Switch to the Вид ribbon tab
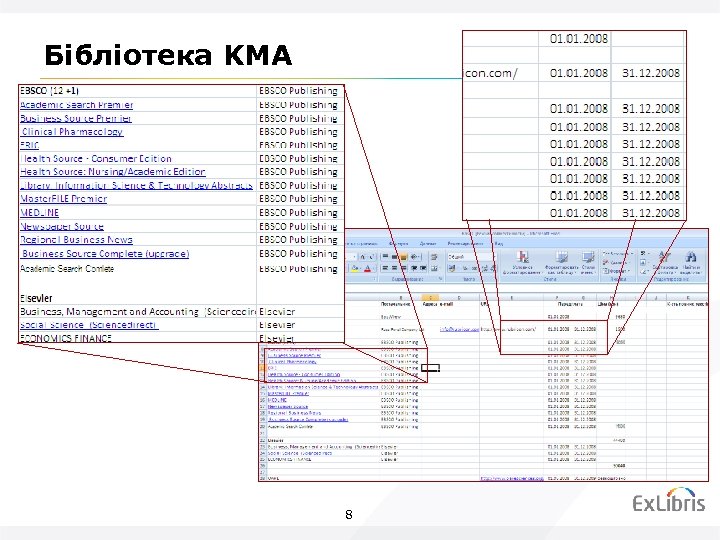 tap(499, 243)
